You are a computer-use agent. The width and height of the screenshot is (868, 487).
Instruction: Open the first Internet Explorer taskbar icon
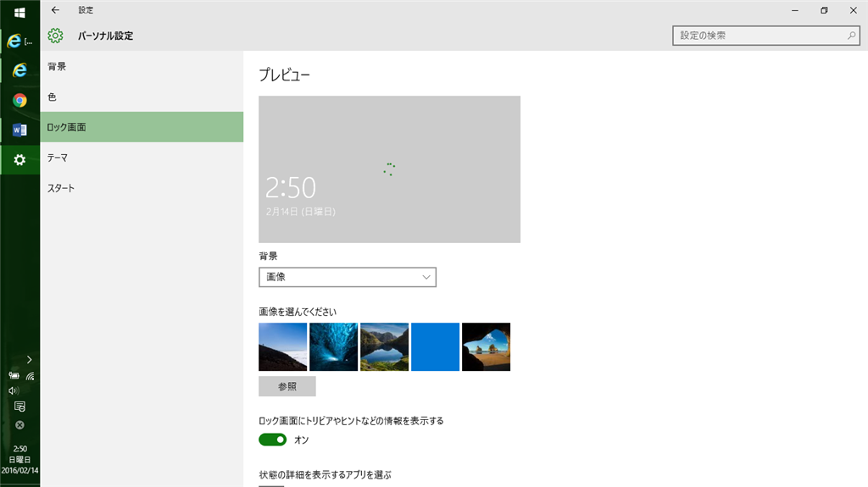19,41
